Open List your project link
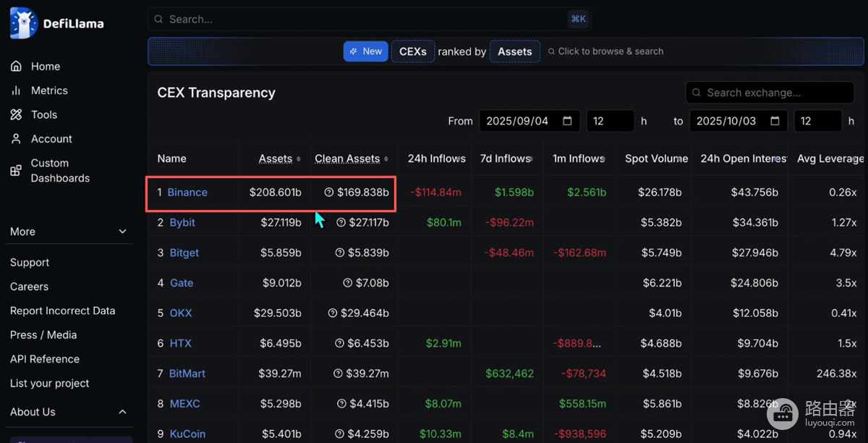Viewport: 868px width, 443px height. [x=50, y=383]
